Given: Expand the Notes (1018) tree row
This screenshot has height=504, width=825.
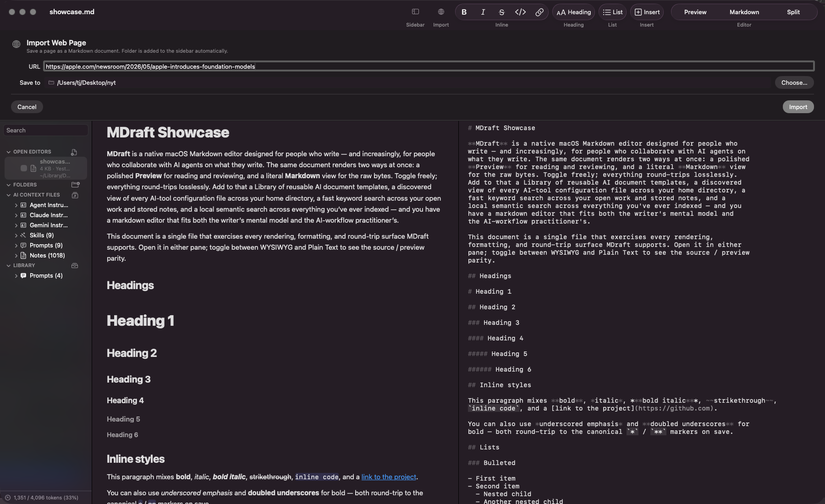Looking at the screenshot, I should [x=16, y=255].
